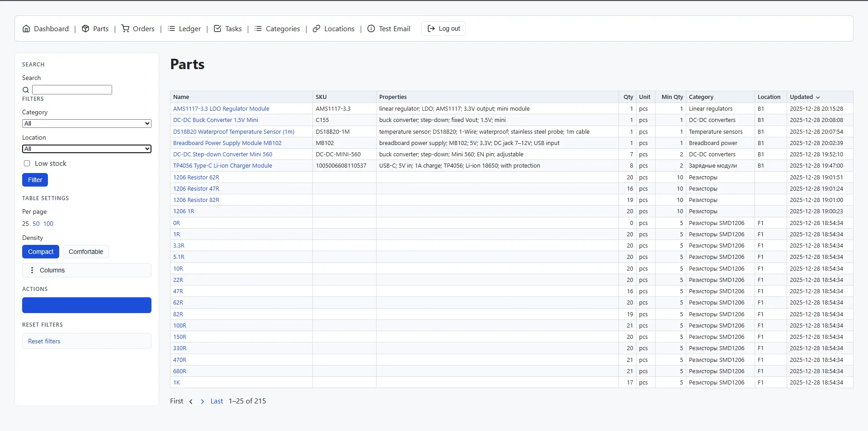
Task: Sort by Updated column header
Action: tap(805, 97)
